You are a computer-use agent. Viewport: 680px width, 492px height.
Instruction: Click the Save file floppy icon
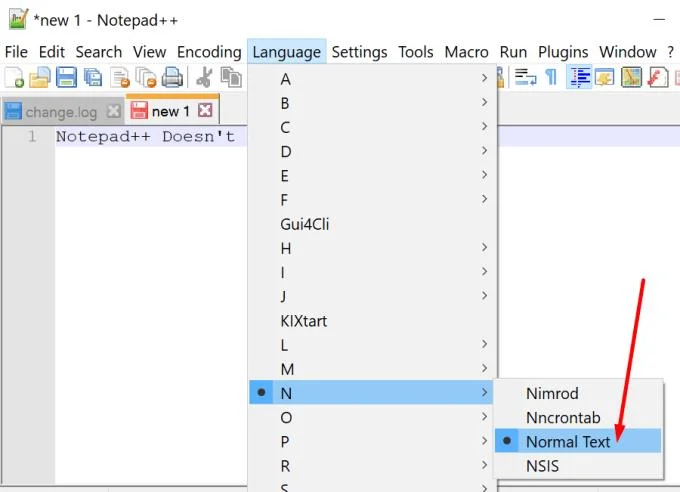click(x=66, y=77)
